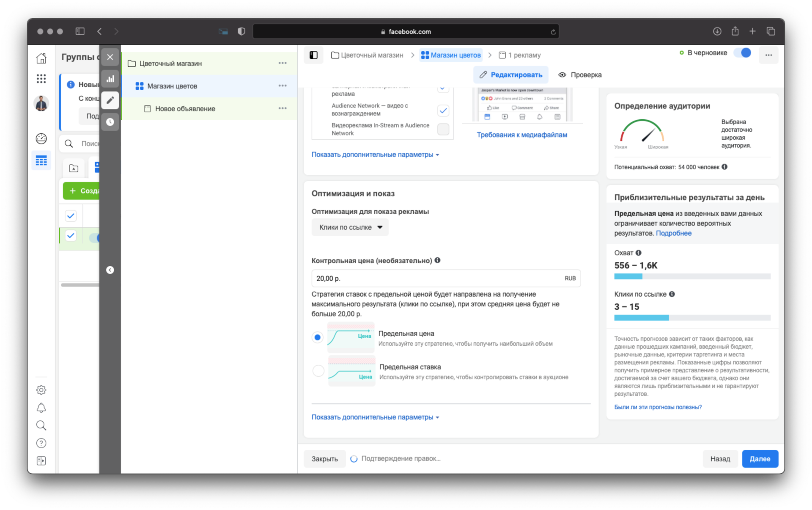Viewport: 812px width, 510px height.
Task: Open options for Магазин цветов ad set
Action: [x=283, y=86]
